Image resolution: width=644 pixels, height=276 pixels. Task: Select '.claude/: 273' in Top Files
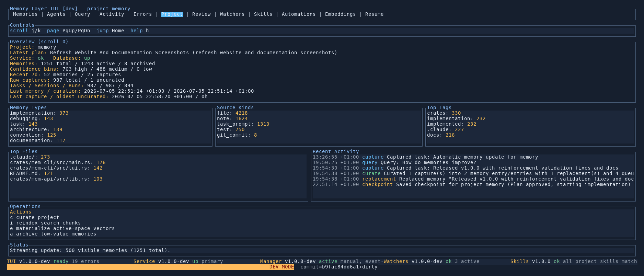[30, 157]
